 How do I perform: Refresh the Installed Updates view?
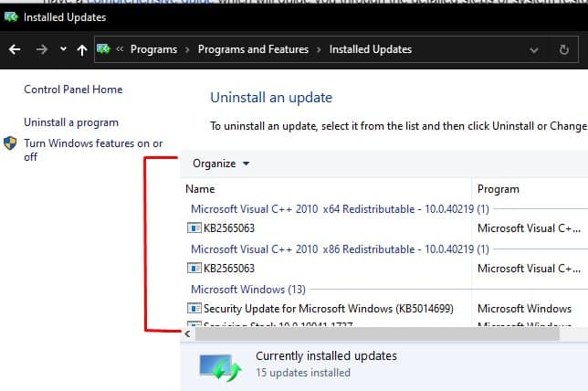point(563,49)
